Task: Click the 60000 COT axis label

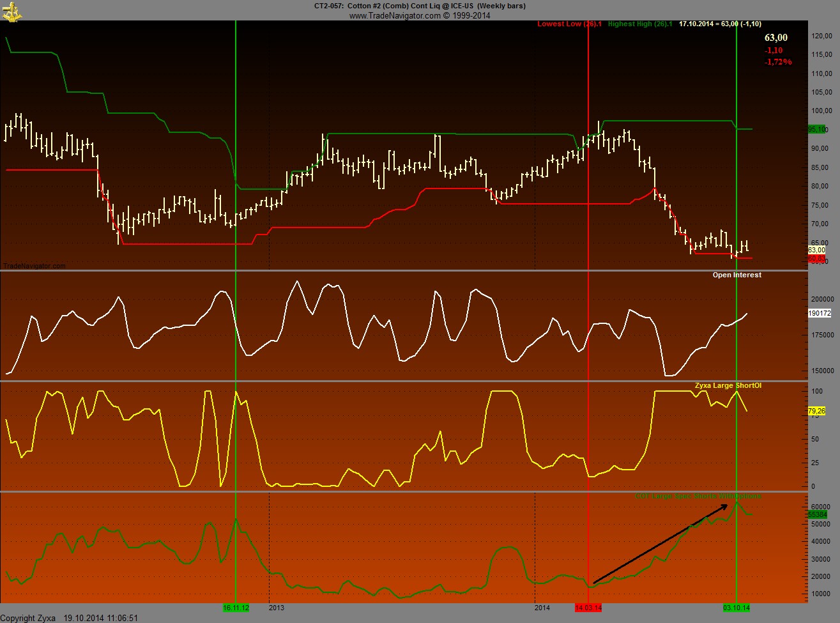Action: [820, 507]
